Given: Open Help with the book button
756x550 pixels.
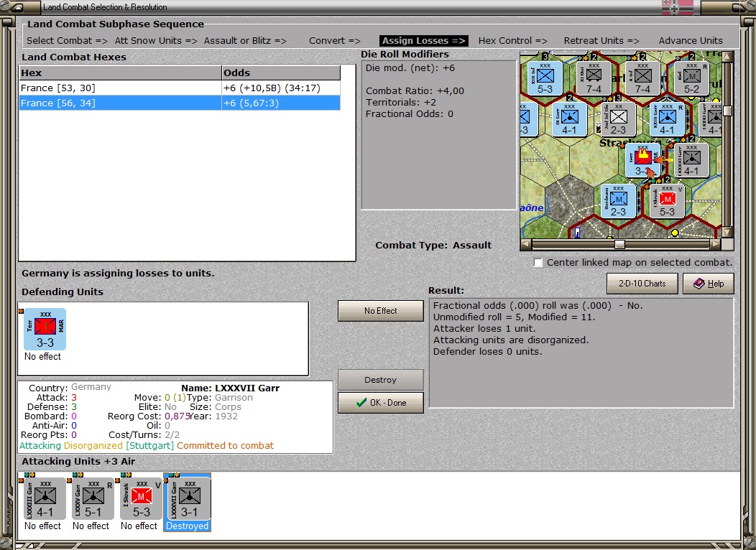Looking at the screenshot, I should click(x=709, y=284).
